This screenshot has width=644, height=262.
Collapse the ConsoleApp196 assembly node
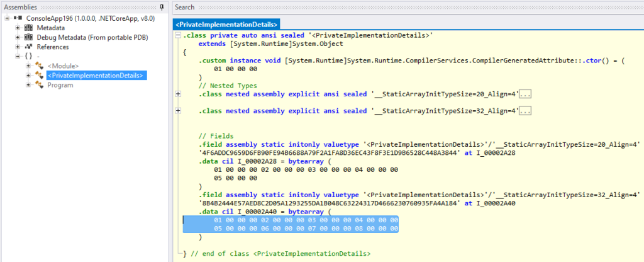(7, 19)
